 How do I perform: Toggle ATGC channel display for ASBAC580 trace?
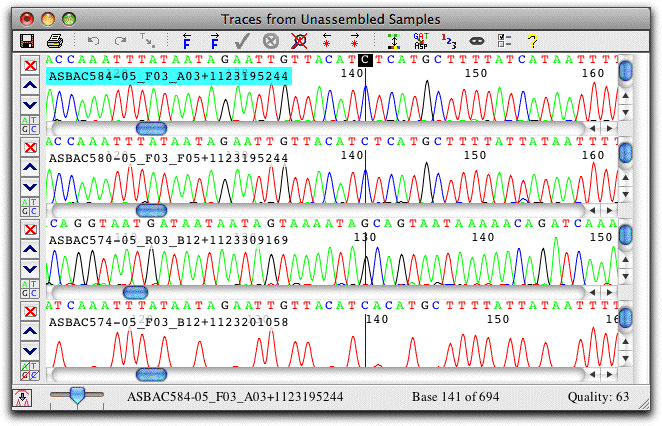(30, 207)
